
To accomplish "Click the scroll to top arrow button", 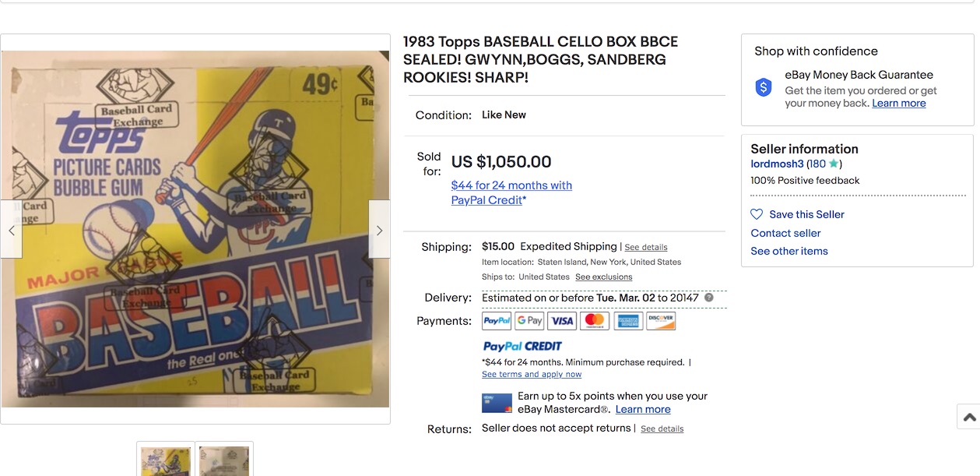I will click(969, 417).
